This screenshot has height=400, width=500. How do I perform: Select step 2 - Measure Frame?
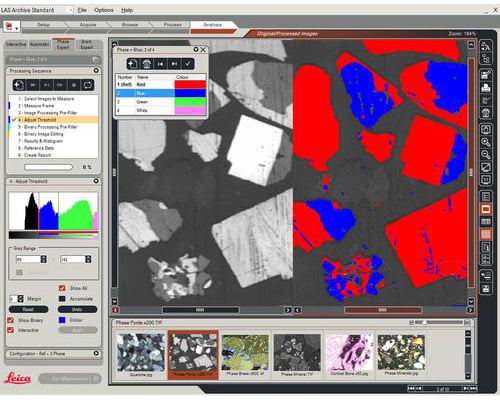[53, 106]
